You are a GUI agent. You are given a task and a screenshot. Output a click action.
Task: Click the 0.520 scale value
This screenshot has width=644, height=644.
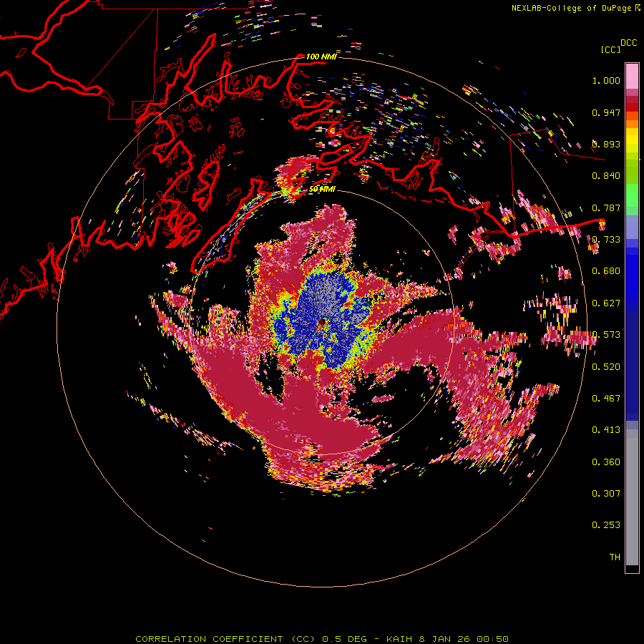pos(606,367)
